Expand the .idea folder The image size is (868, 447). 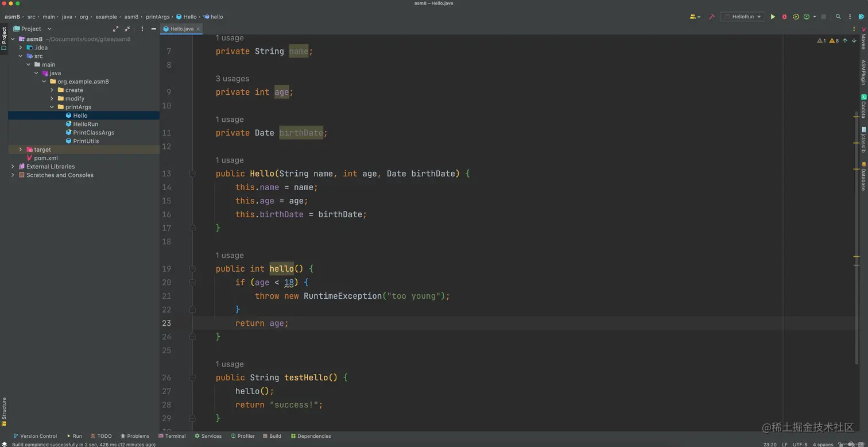pos(21,48)
